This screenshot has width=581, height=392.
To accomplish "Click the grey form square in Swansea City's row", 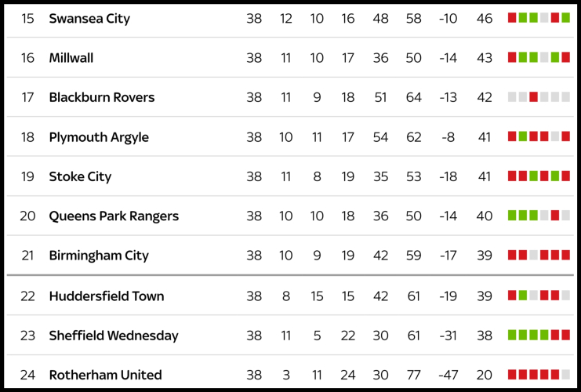I will pos(544,18).
